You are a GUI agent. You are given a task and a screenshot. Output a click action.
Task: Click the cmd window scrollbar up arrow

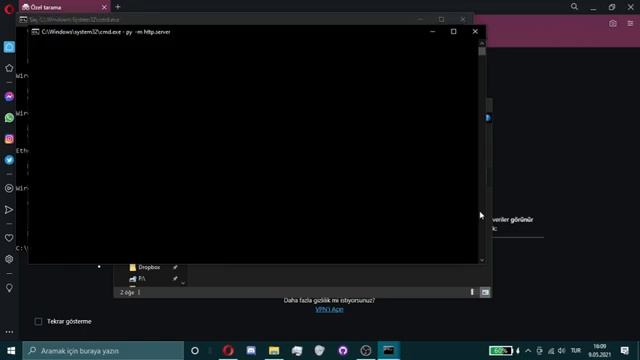(x=482, y=43)
